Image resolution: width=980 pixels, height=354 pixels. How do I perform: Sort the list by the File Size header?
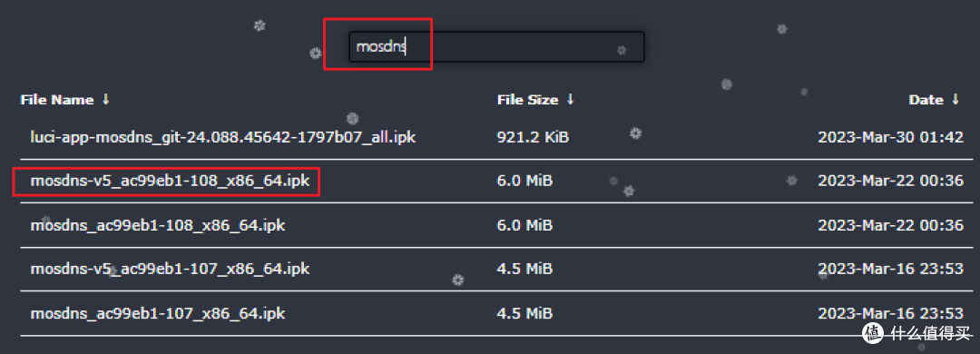coord(527,100)
